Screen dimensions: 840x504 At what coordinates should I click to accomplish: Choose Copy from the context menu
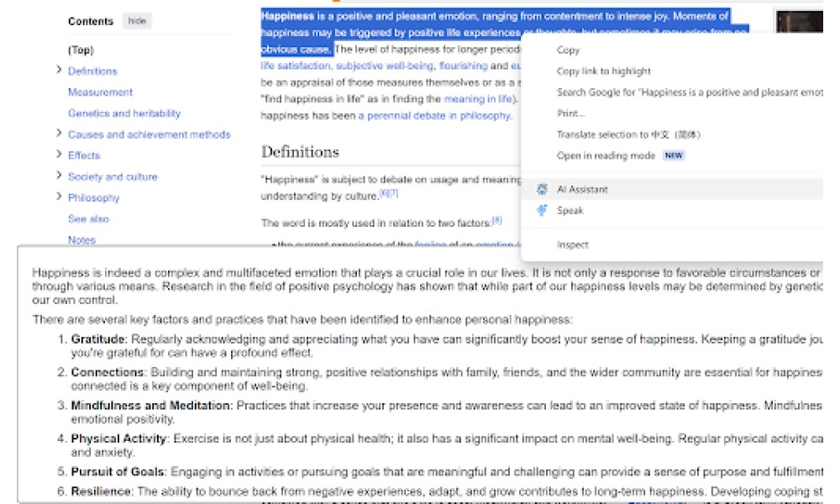[x=568, y=50]
